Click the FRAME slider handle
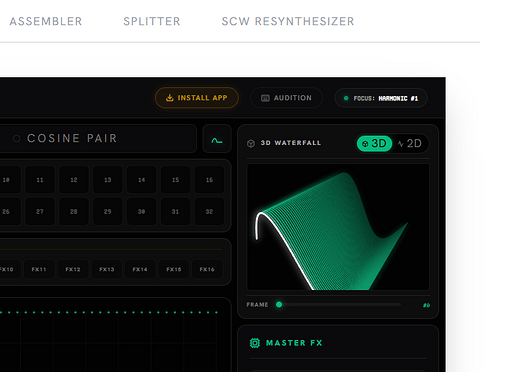 click(x=279, y=304)
